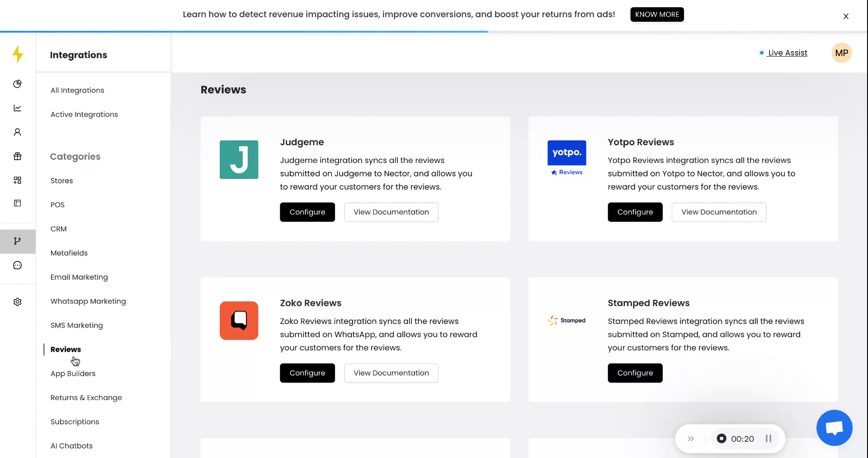
Task: Open the line graph analytics icon
Action: [x=18, y=108]
